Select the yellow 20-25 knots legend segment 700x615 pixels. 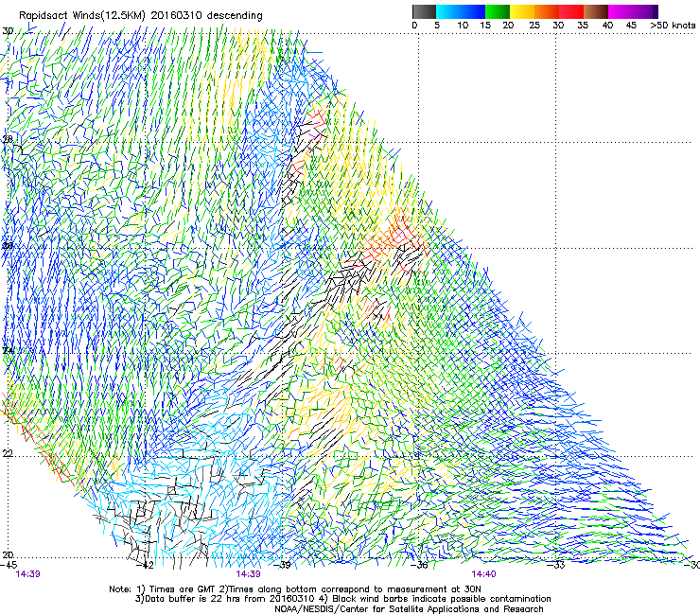pos(522,11)
